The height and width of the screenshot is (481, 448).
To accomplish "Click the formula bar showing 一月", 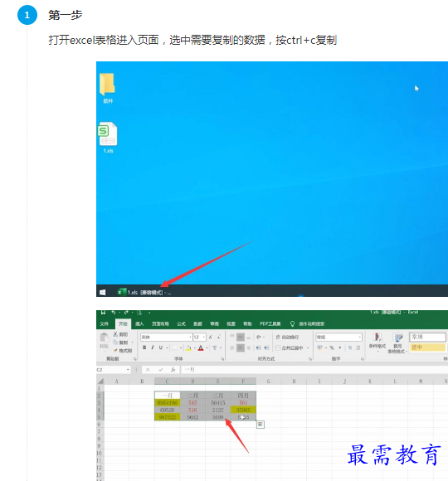I will pyautogui.click(x=314, y=370).
